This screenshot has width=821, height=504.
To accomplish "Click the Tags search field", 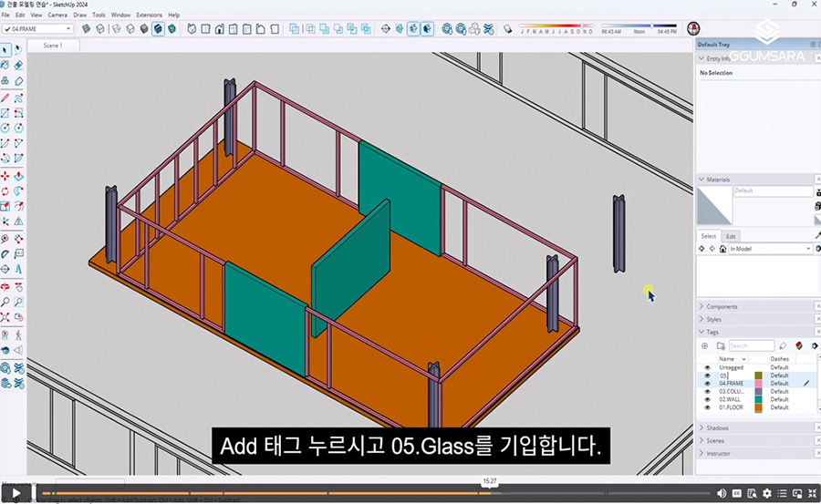I will pos(750,346).
